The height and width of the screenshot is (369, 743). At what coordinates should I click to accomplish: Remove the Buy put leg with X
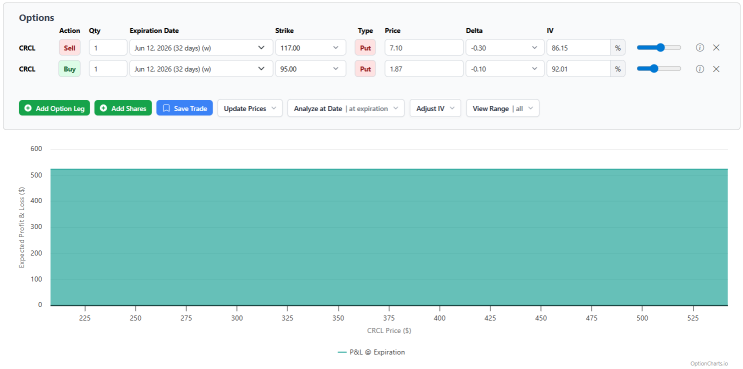716,69
